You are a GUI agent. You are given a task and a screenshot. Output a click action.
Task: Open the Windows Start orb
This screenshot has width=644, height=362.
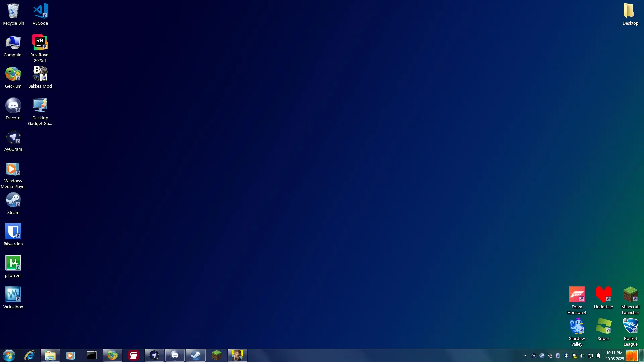[9, 355]
